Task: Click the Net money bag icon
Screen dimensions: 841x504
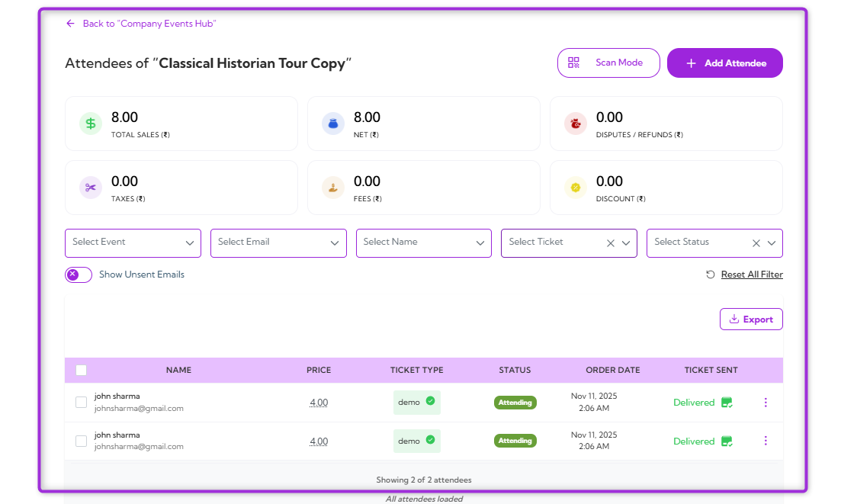Action: [332, 124]
